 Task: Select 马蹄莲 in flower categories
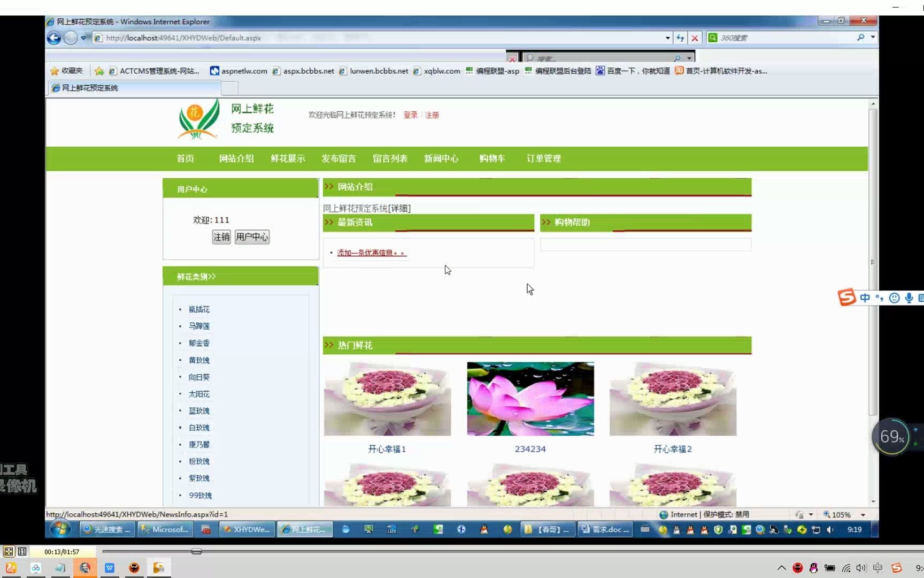point(199,326)
